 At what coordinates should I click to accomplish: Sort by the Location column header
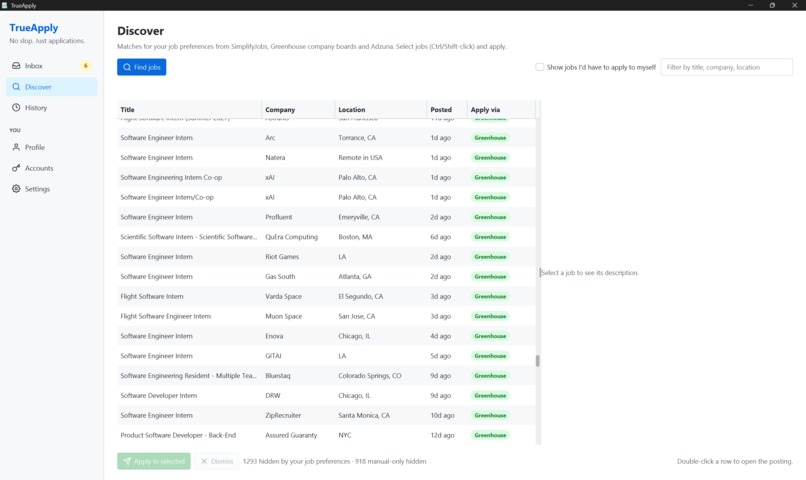(x=380, y=109)
